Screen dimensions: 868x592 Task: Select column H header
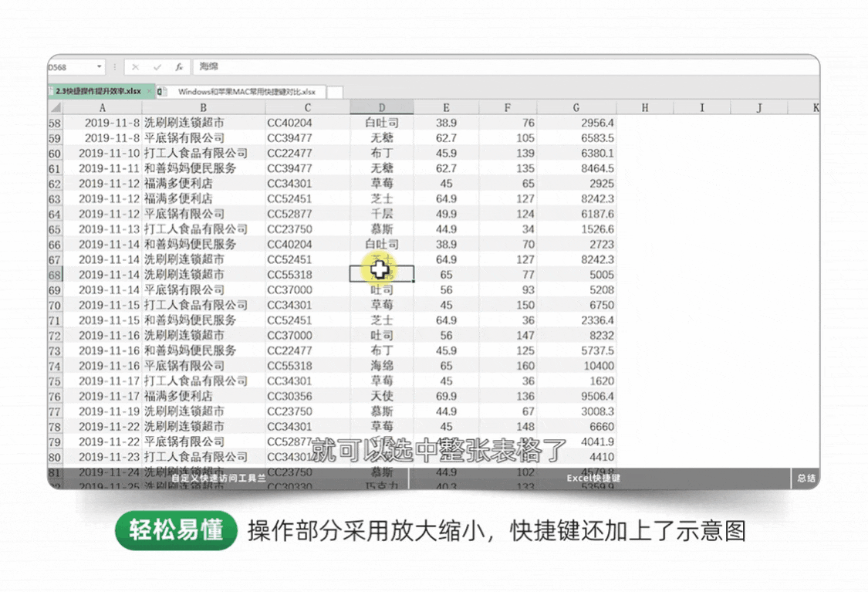pos(645,107)
